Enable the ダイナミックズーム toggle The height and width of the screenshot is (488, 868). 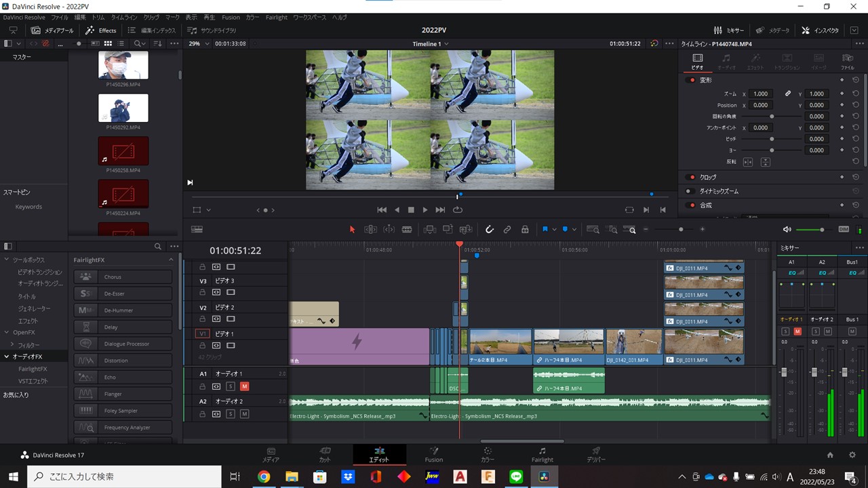[690, 191]
